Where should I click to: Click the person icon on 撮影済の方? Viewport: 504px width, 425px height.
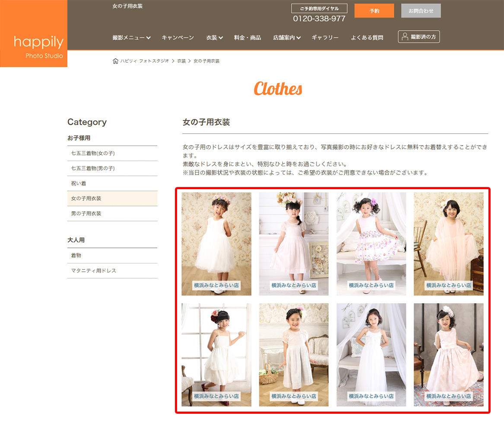405,37
